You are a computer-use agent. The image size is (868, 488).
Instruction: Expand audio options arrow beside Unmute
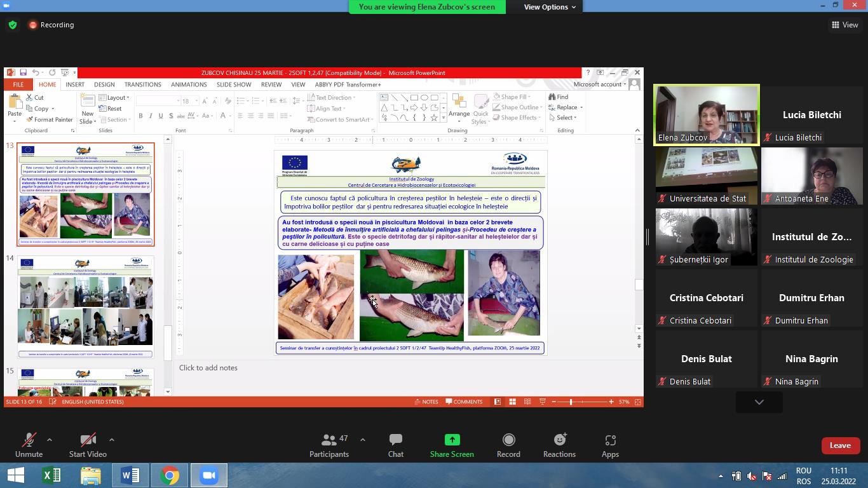[x=50, y=440]
